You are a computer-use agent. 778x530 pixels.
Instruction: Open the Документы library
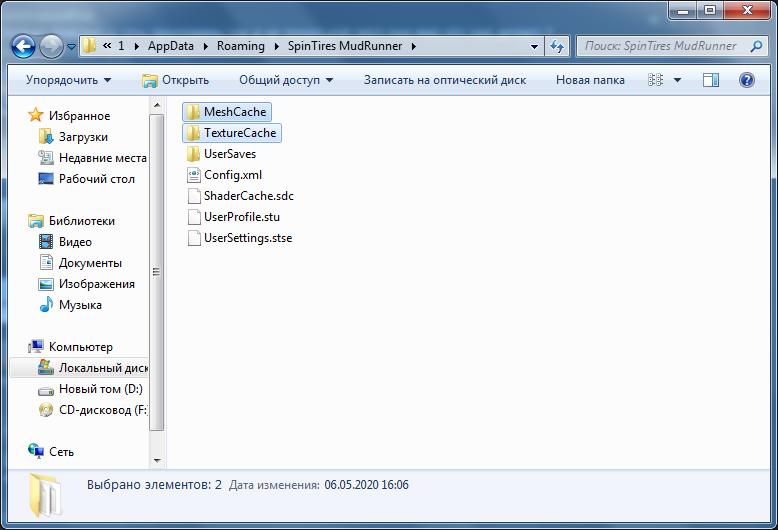(x=90, y=263)
